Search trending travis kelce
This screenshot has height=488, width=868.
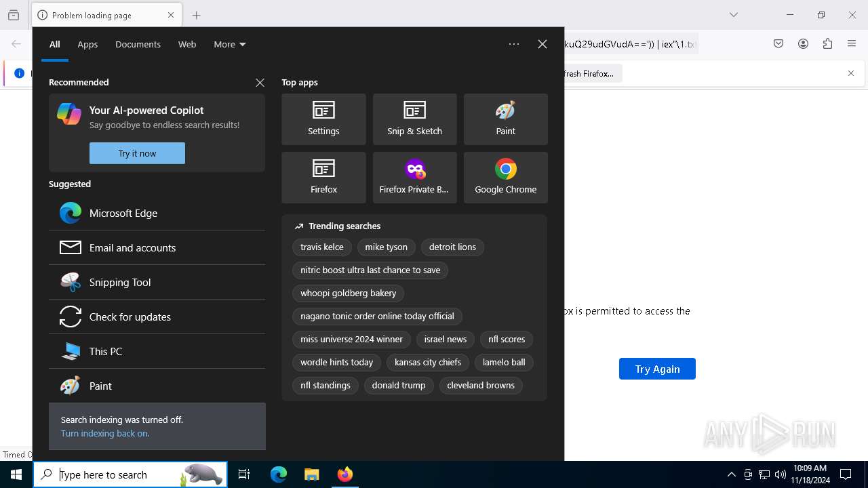[321, 247]
